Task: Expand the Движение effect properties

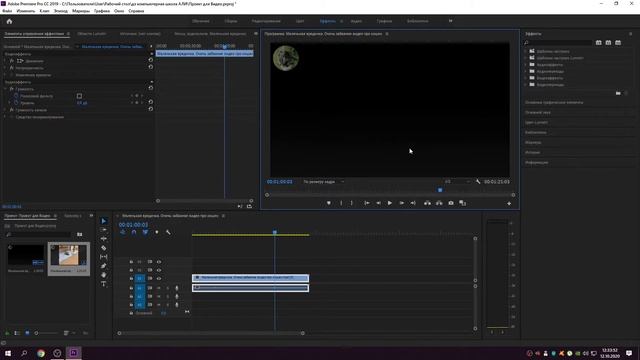Action: click(x=5, y=61)
